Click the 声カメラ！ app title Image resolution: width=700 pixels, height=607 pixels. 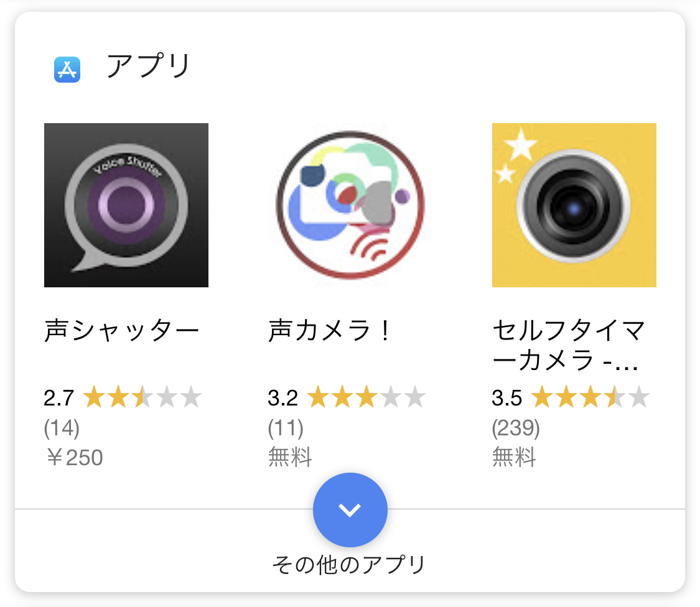click(330, 331)
